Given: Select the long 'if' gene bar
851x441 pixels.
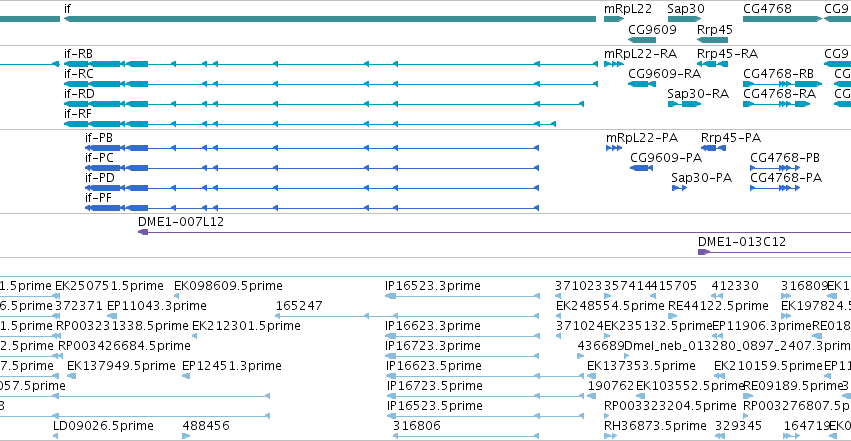Looking at the screenshot, I should click(330, 19).
